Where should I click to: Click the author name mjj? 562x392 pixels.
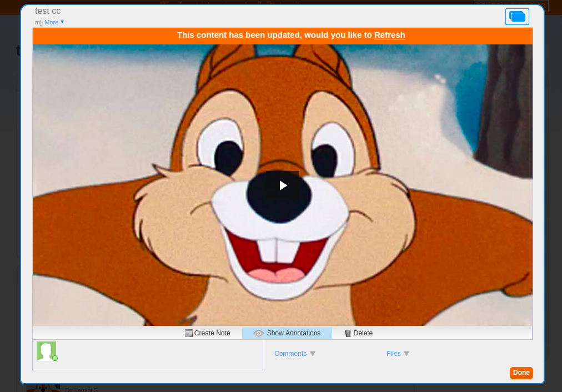pyautogui.click(x=38, y=22)
